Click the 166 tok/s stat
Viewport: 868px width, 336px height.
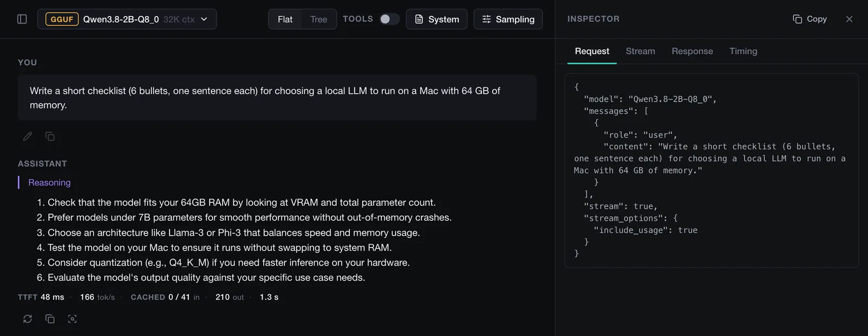[x=98, y=297]
